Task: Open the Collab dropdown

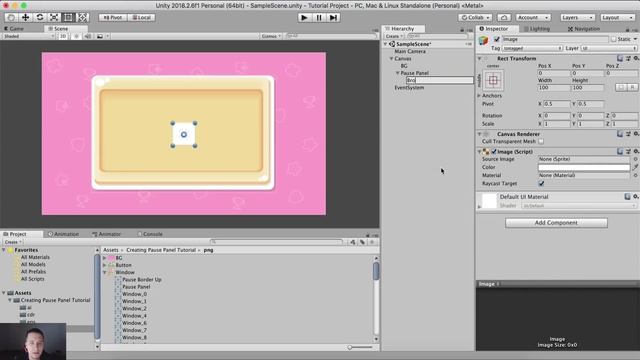Action: point(475,18)
